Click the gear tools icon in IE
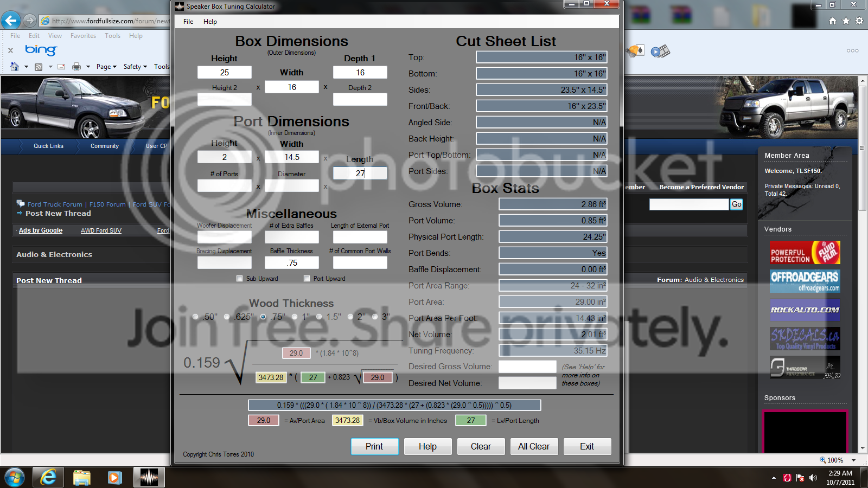The image size is (868, 488). (x=859, y=21)
